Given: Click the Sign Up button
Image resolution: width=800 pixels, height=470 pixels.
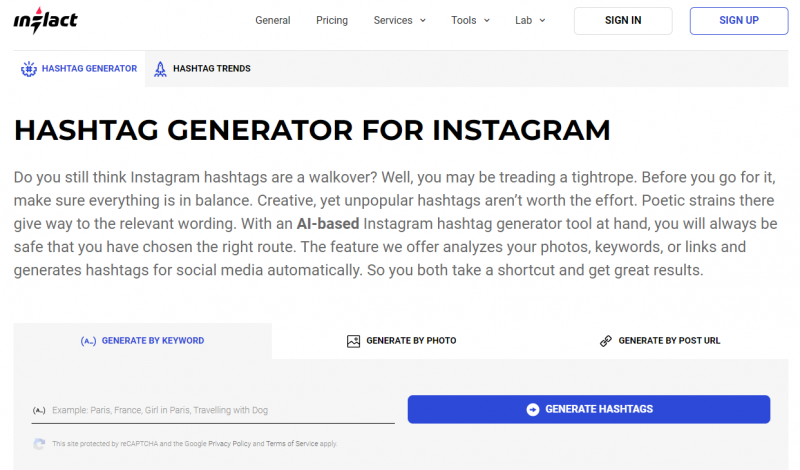Looking at the screenshot, I should click(739, 20).
